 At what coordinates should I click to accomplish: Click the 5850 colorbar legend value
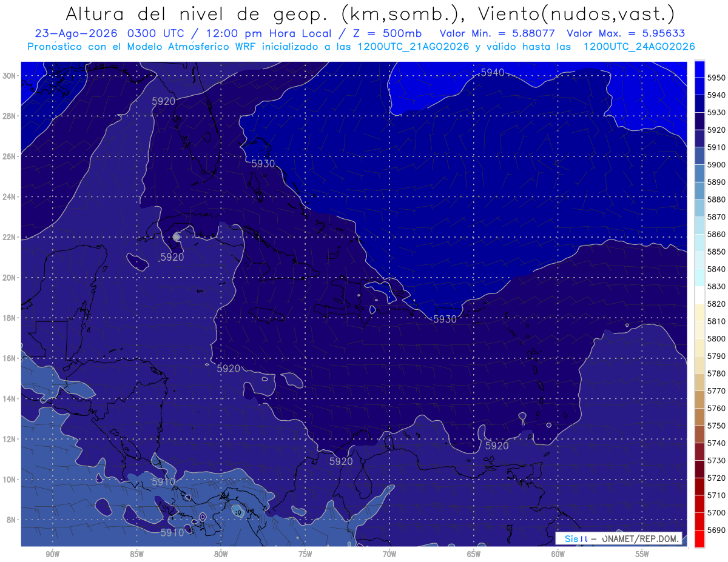pos(716,252)
